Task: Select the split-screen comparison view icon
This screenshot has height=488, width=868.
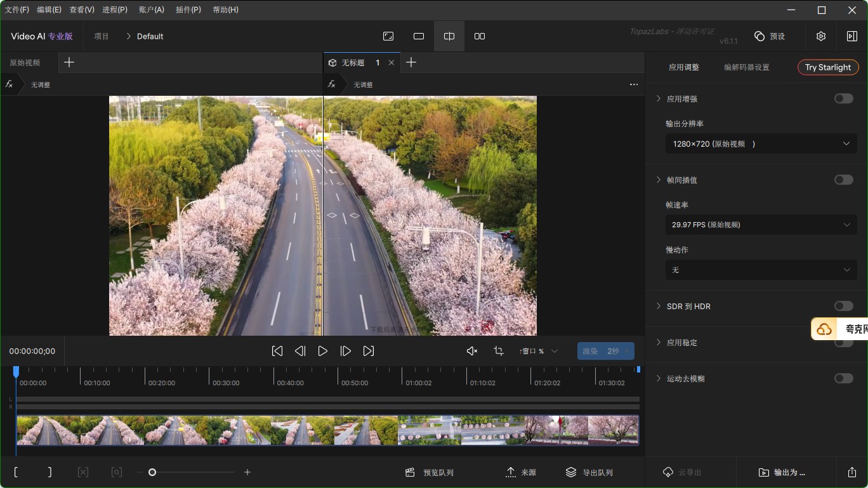Action: tap(449, 36)
